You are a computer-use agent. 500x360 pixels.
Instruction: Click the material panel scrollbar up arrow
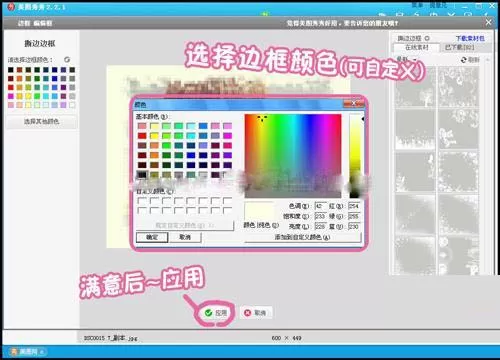tap(488, 60)
